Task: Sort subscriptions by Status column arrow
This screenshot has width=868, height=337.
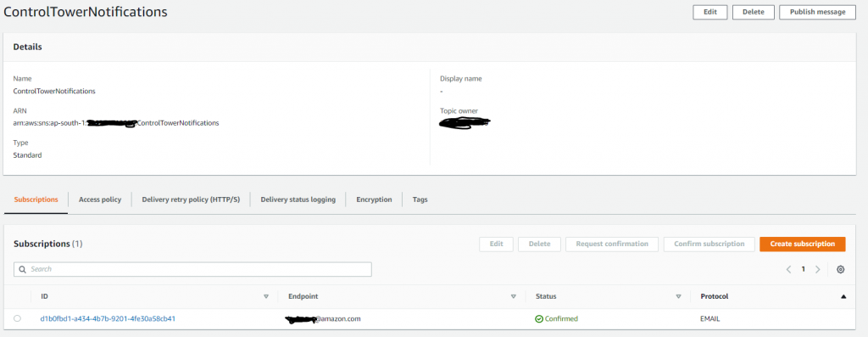Action: pos(678,296)
